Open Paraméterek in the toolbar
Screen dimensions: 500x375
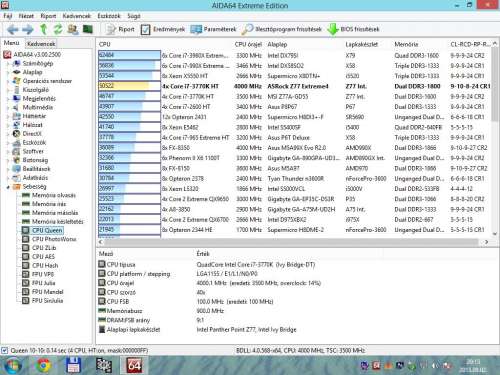pos(213,29)
